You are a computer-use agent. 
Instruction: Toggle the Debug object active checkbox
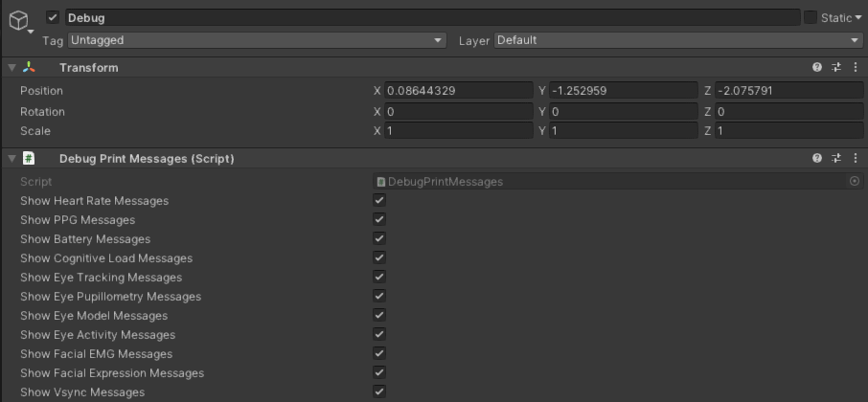click(x=53, y=17)
